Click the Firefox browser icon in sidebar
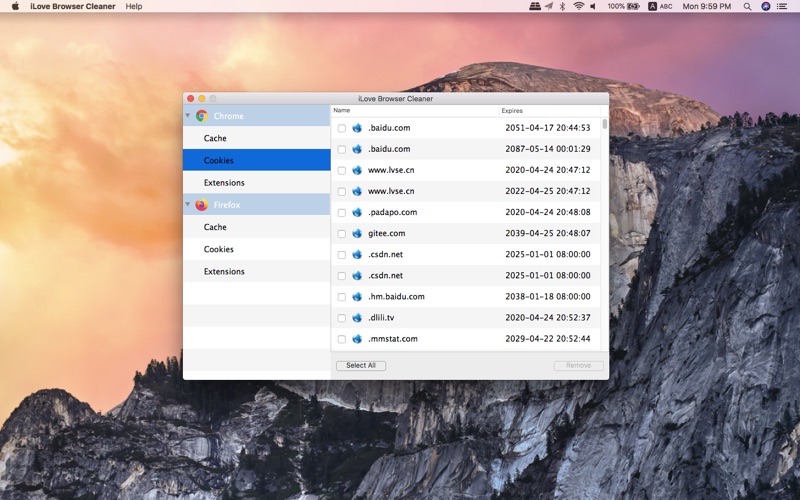 pyautogui.click(x=202, y=205)
